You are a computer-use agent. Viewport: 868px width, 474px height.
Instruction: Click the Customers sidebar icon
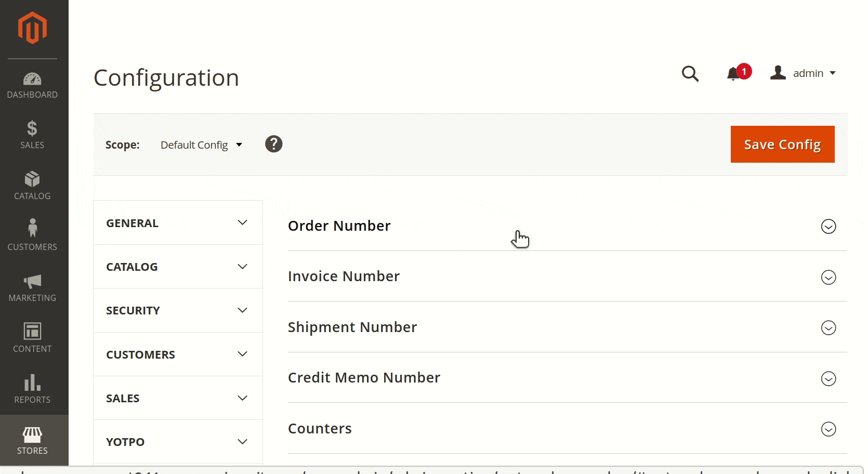pyautogui.click(x=32, y=235)
